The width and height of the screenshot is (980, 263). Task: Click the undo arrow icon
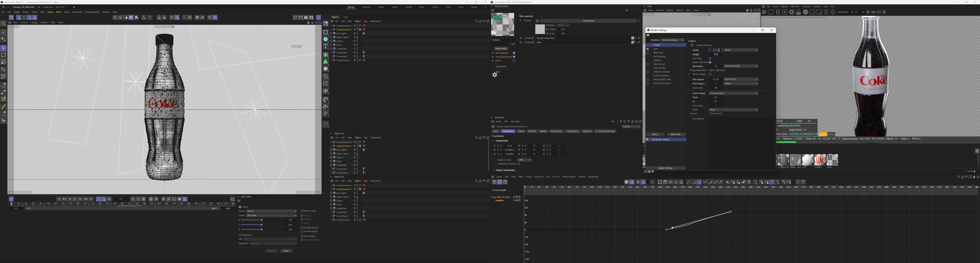(x=3, y=7)
